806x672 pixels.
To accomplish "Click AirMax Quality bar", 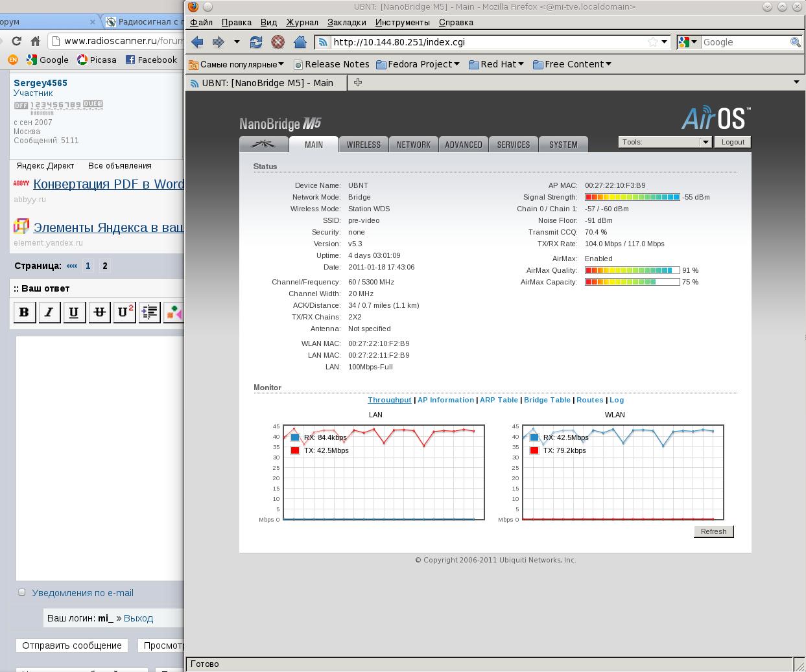I will [632, 270].
